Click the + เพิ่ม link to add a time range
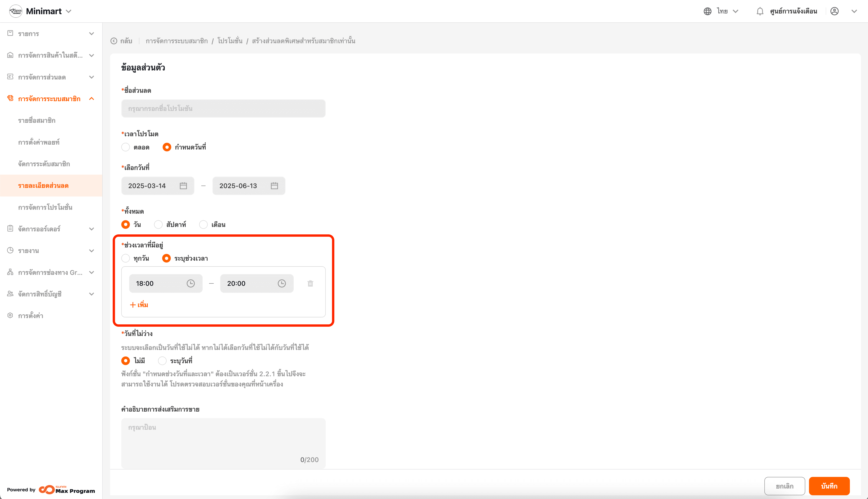The height and width of the screenshot is (499, 868). [139, 305]
